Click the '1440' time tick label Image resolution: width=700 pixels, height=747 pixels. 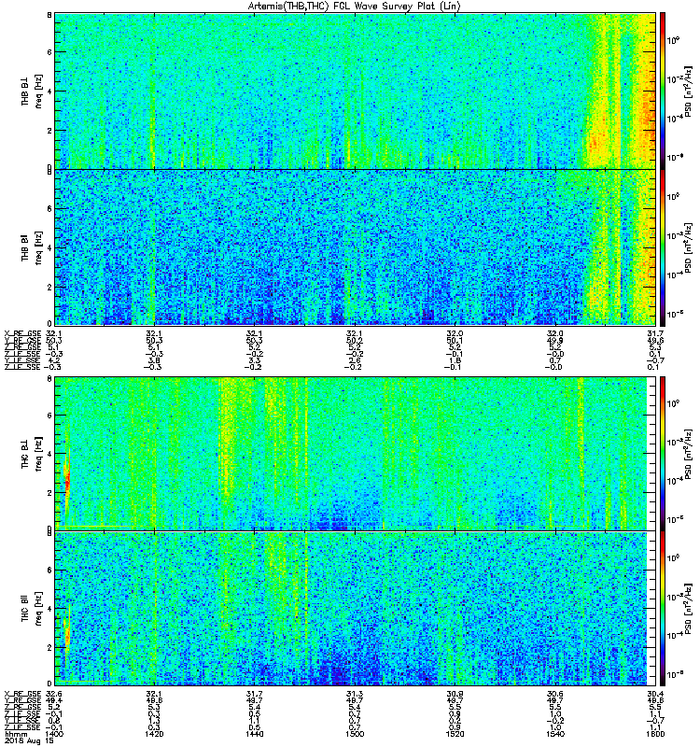(254, 734)
